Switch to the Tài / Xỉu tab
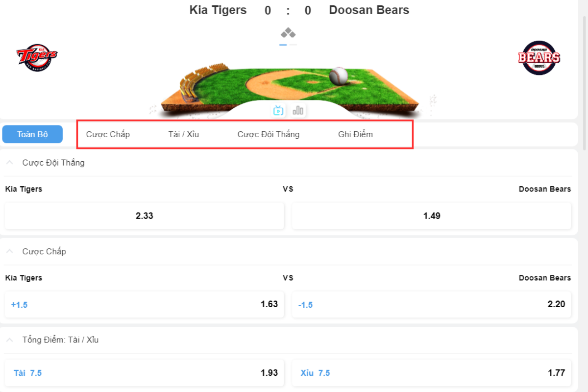The image size is (588, 392). (x=184, y=134)
